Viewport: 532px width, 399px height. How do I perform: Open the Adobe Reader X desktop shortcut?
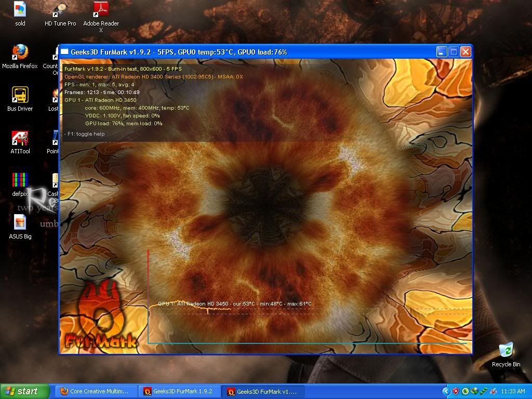coord(101,16)
